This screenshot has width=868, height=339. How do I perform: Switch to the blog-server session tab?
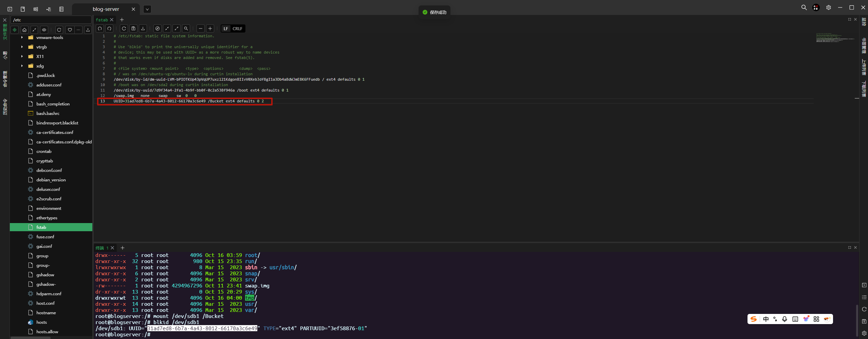[106, 9]
